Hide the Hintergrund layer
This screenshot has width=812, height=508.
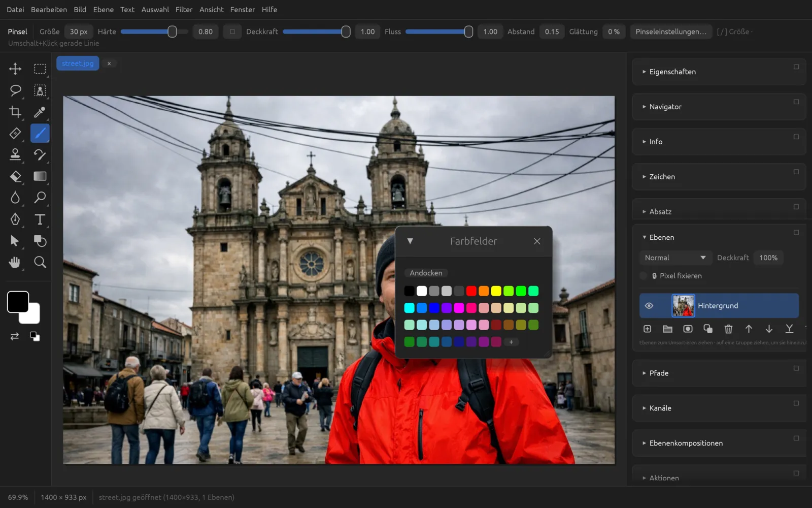tap(649, 306)
